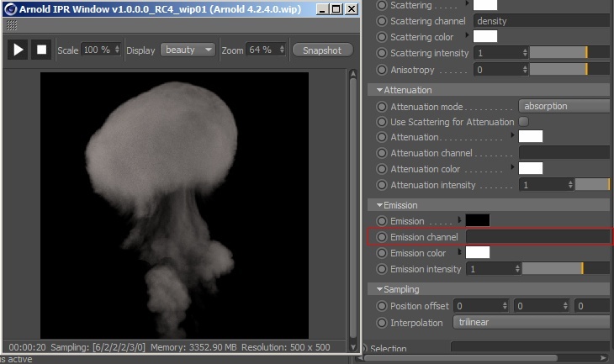Open the Attenuation mode absorption dropdown

pyautogui.click(x=566, y=106)
